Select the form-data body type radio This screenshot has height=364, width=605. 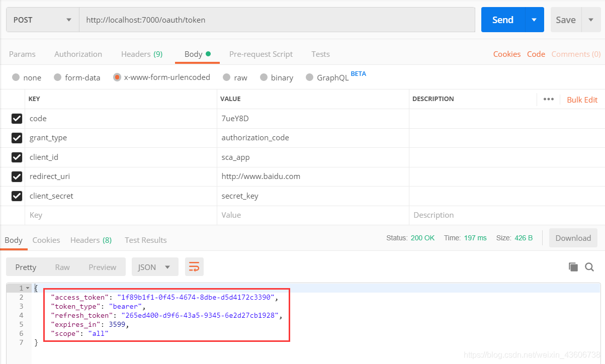[57, 77]
